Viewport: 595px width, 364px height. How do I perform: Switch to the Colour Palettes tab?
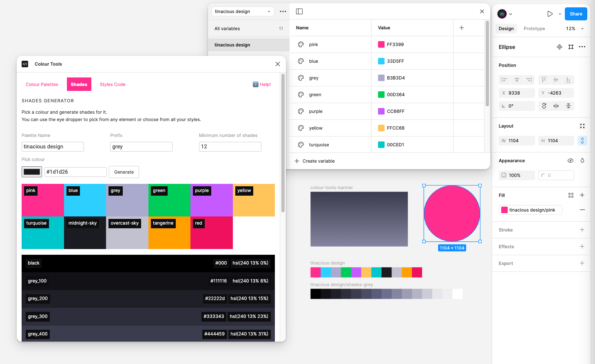coord(42,84)
